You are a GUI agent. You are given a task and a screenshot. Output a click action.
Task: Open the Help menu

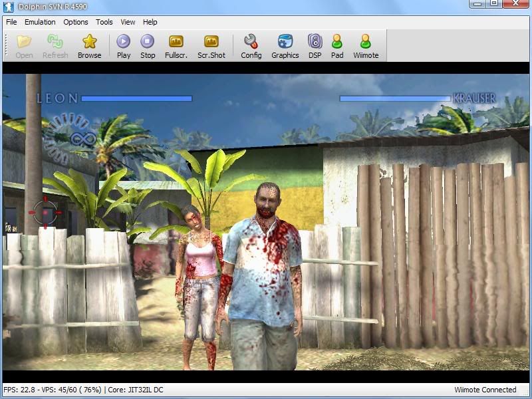[150, 22]
